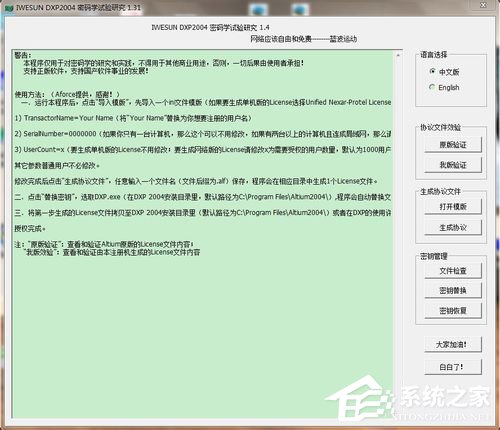500x430 pixels.
Task: Click the 授权完成 line in text area
Action: pyautogui.click(x=29, y=229)
